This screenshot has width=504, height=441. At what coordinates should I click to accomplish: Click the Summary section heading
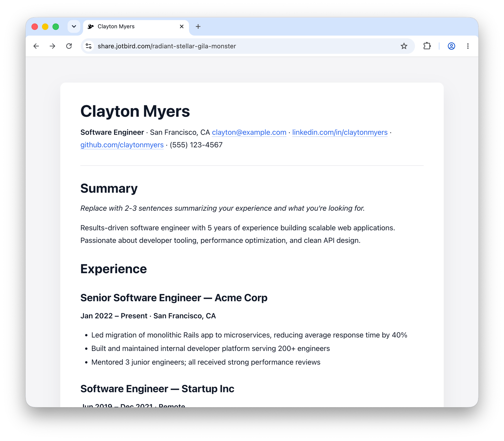point(109,188)
